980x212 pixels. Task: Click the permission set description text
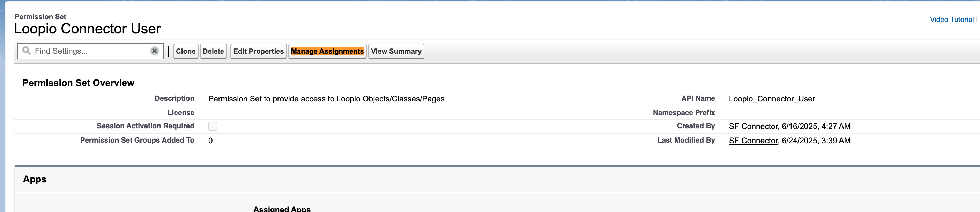(x=326, y=99)
